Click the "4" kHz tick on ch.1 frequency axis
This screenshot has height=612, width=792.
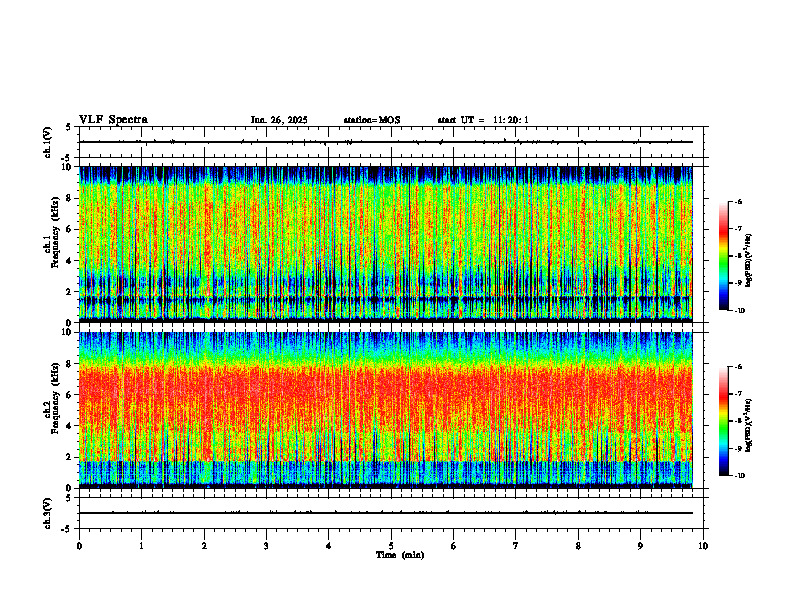point(69,261)
